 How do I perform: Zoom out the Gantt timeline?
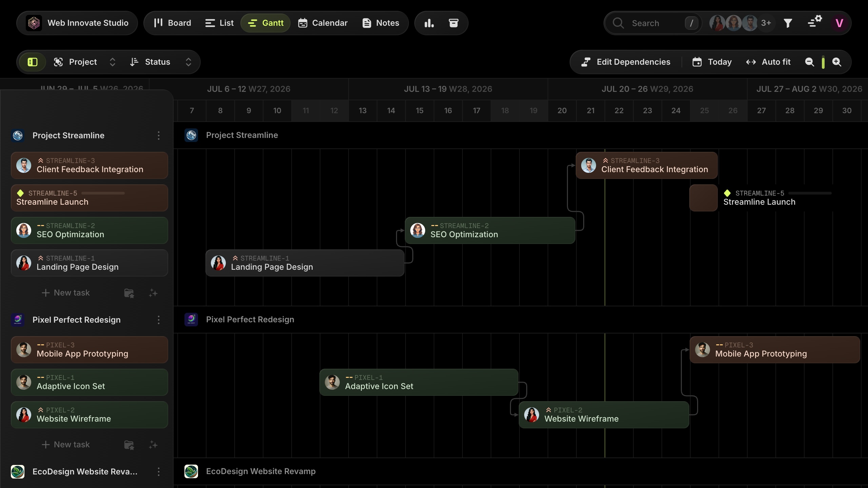tap(809, 62)
